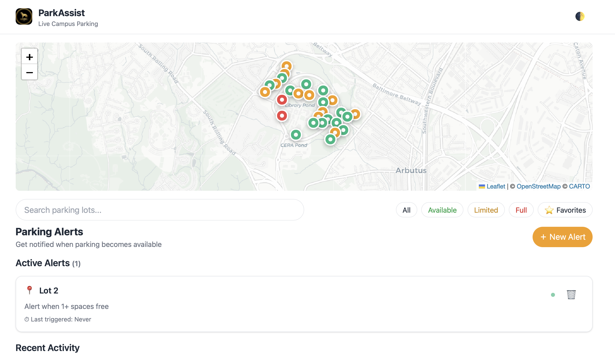
Task: Filter lots by Available status
Action: (x=442, y=210)
